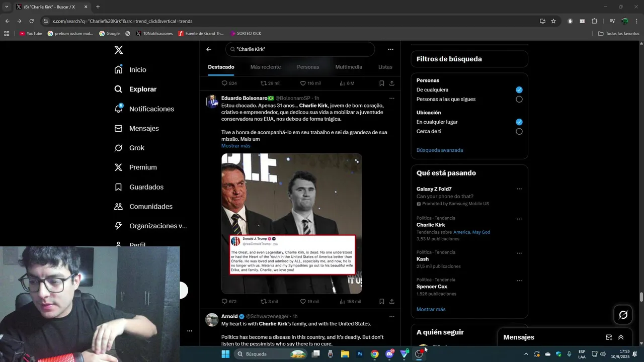Open the Bolsonaro post image
Viewport: 644px width, 362px height.
pos(292,223)
